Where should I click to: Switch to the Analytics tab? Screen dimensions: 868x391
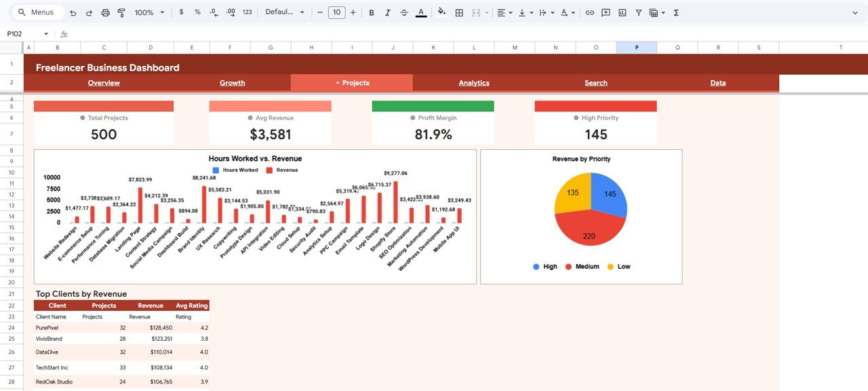coord(473,83)
